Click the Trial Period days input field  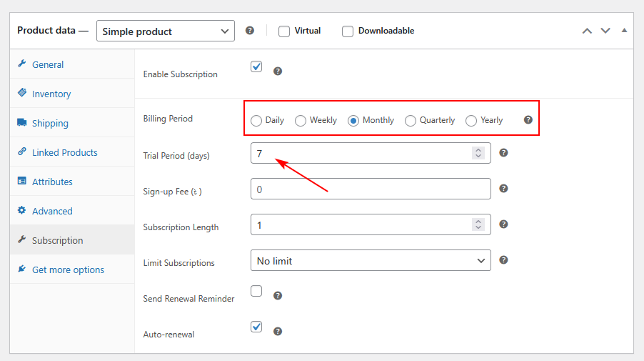[371, 153]
